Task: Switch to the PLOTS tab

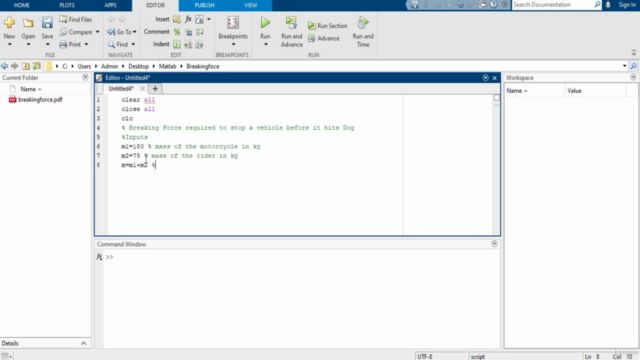Action: pyautogui.click(x=67, y=5)
